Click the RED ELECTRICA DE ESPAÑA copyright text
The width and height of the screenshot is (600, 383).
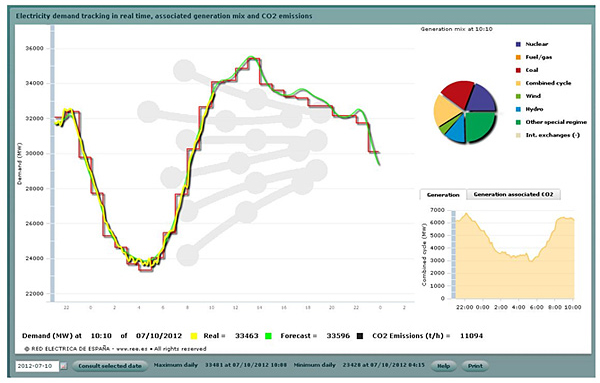(x=115, y=349)
